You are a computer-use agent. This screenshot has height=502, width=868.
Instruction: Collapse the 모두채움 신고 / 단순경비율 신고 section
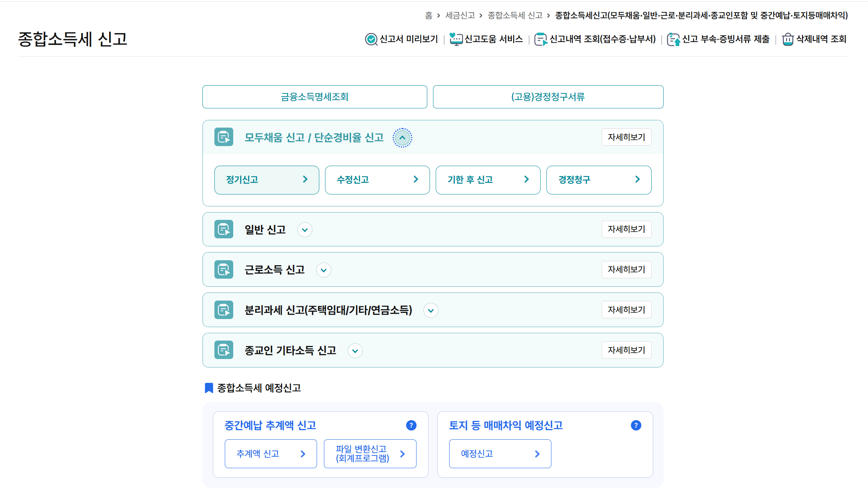tap(402, 138)
